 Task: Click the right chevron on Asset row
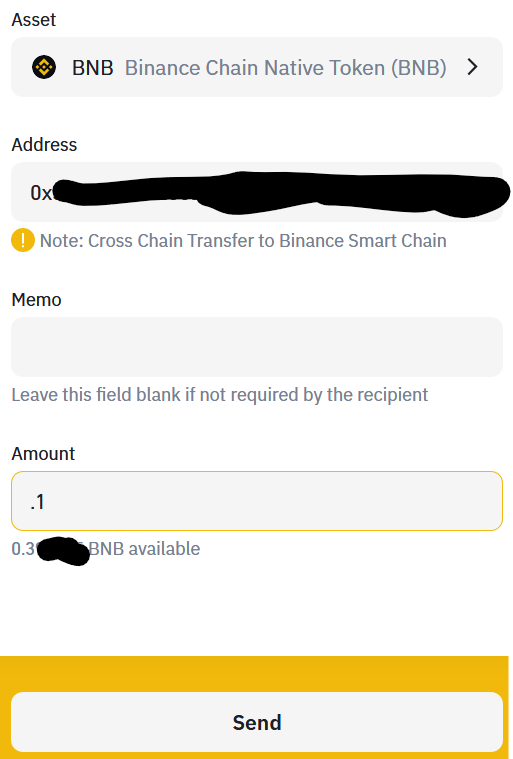(472, 67)
